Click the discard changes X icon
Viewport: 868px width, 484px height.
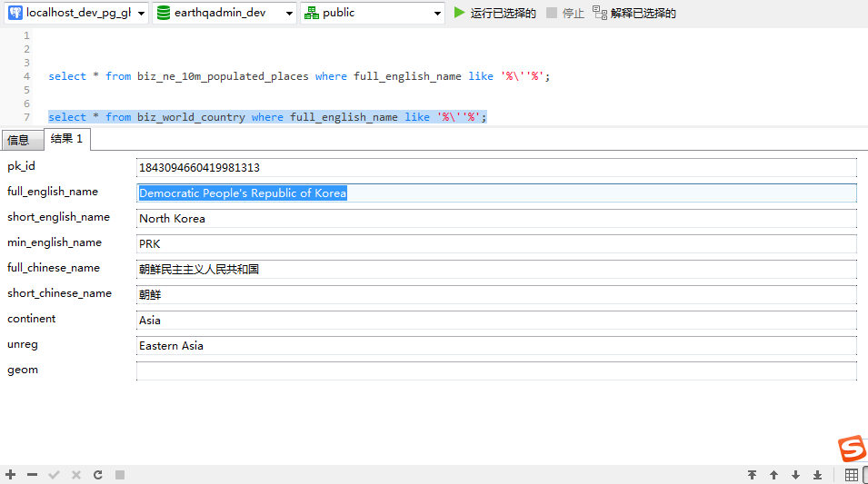click(75, 475)
